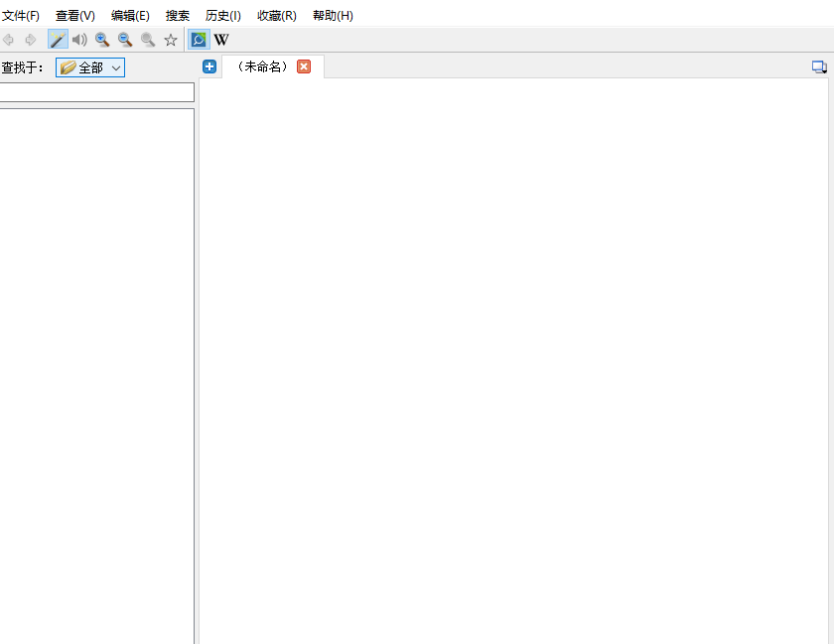Open the 文件(F) menu
The image size is (834, 644).
pyautogui.click(x=20, y=16)
